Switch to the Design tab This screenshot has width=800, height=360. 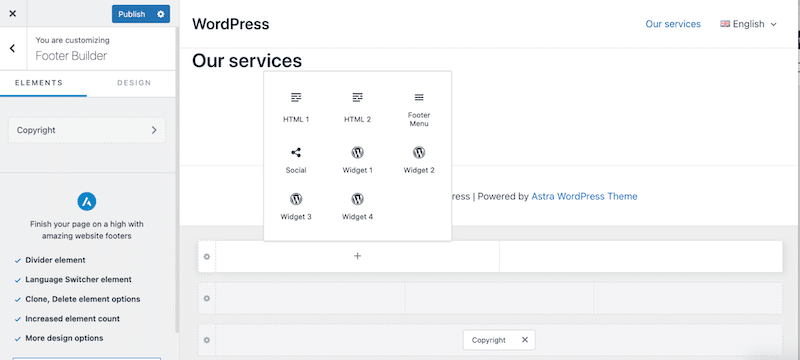click(134, 83)
